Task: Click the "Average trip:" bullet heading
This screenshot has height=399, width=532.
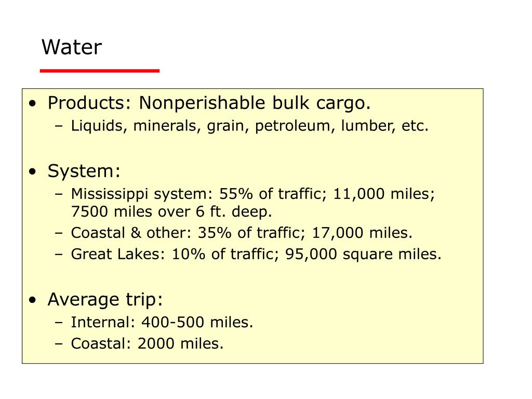Action: 105,300
